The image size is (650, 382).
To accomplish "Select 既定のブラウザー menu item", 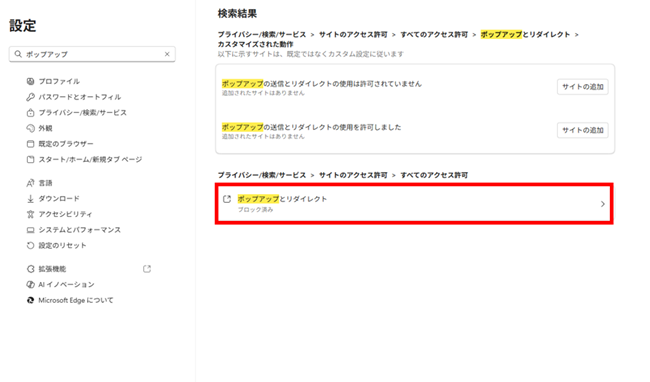I will (x=66, y=144).
